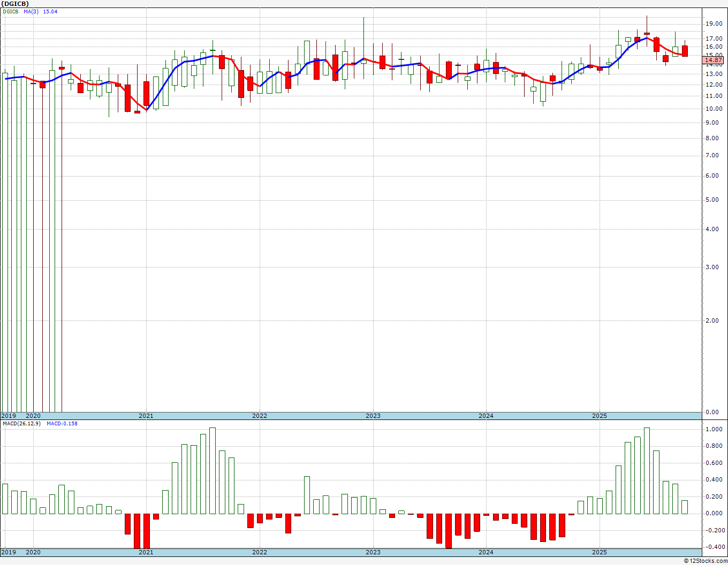Click the 10.00 price axis label
This screenshot has width=728, height=565.
tap(714, 109)
